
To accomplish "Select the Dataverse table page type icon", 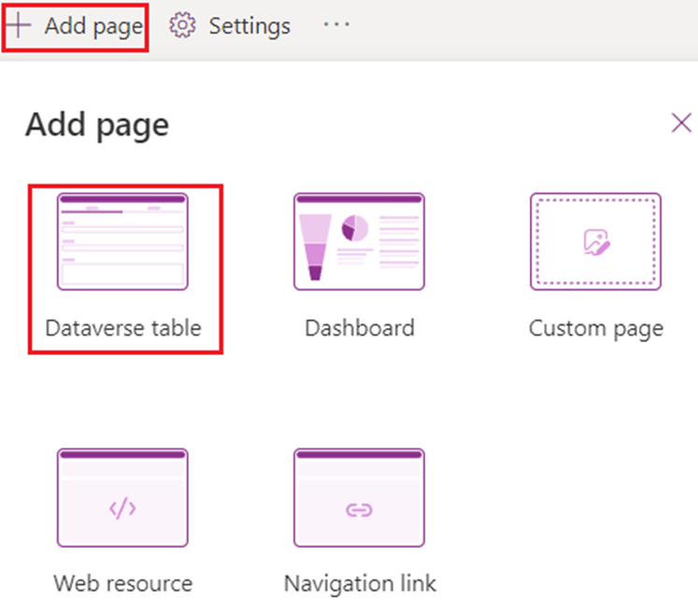I will pyautogui.click(x=122, y=241).
